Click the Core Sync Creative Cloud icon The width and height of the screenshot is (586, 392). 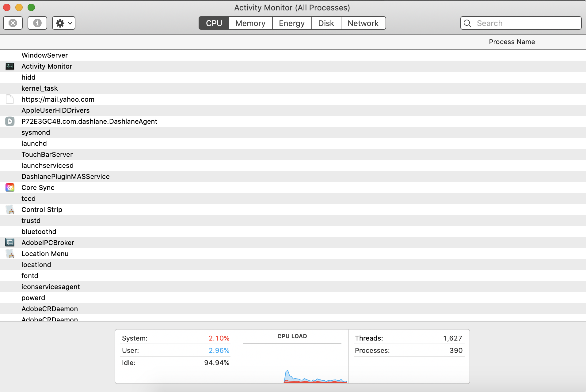10,187
